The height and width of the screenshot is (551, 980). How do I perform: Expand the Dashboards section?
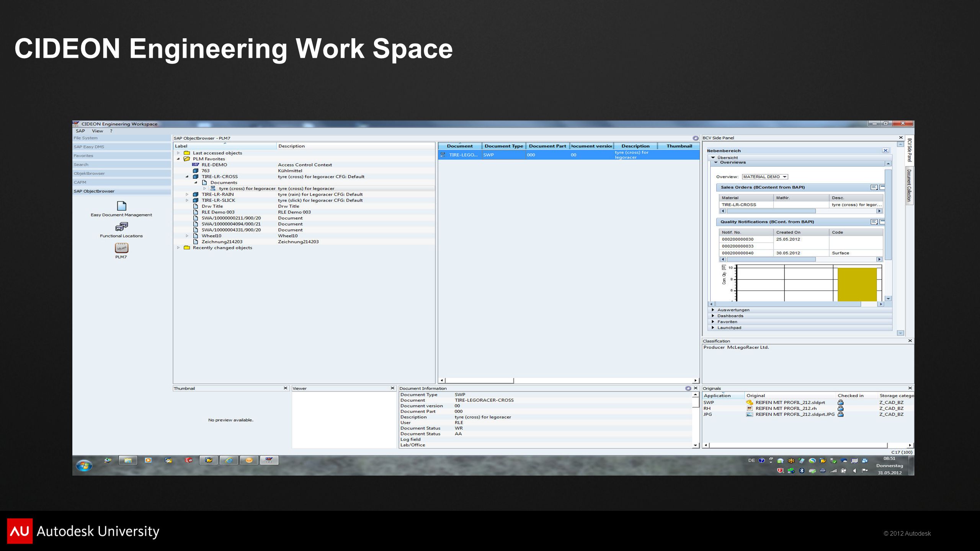tap(713, 316)
